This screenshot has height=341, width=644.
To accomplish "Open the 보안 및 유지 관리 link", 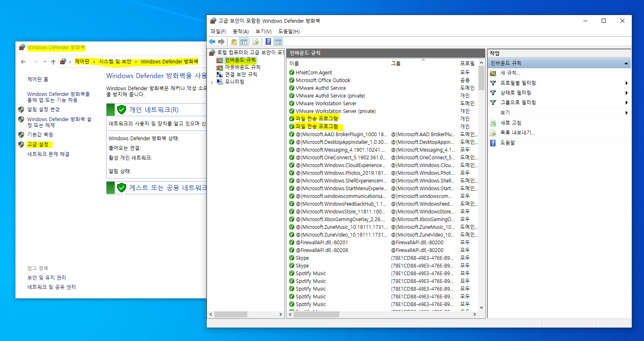I will [47, 278].
